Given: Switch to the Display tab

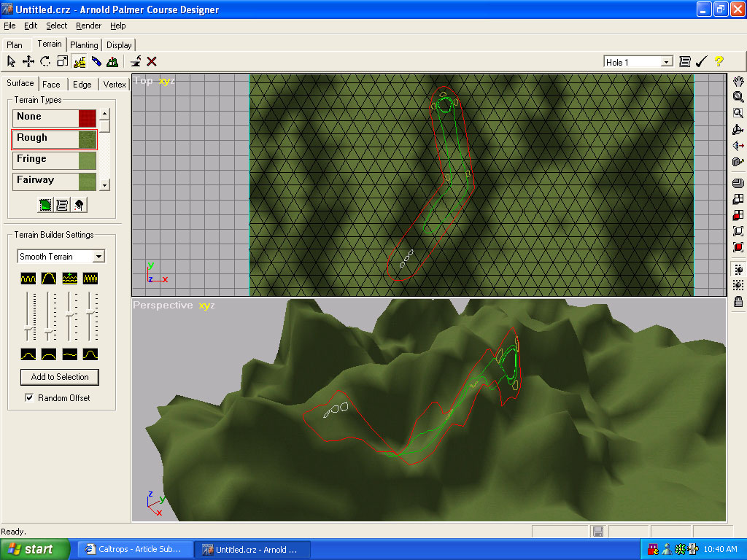Looking at the screenshot, I should pyautogui.click(x=119, y=44).
